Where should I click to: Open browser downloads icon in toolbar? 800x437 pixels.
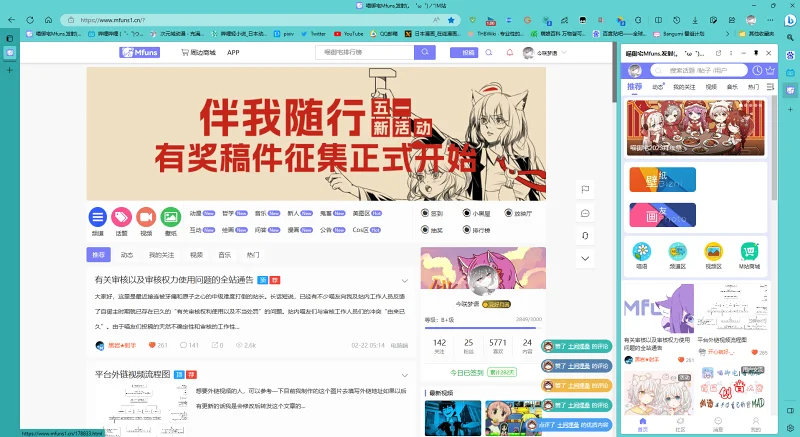695,20
